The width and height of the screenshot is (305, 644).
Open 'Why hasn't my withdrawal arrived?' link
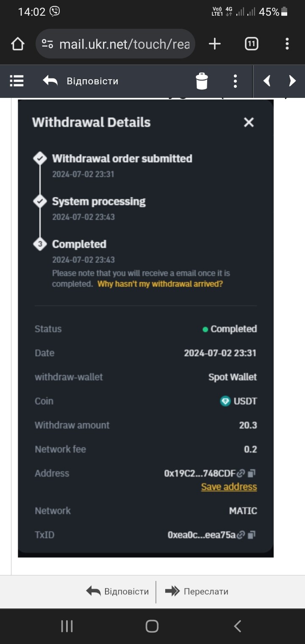coord(160,284)
